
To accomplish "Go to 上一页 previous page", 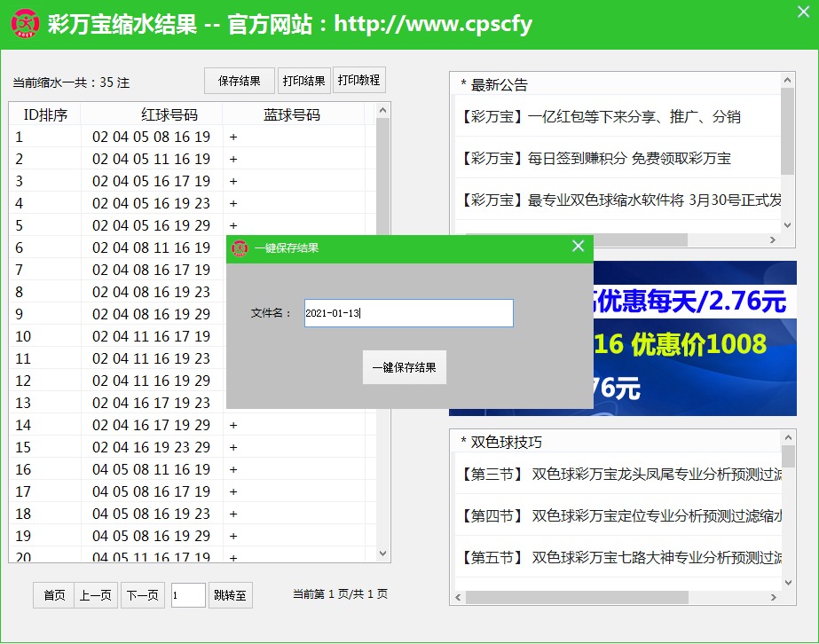I will (x=95, y=595).
